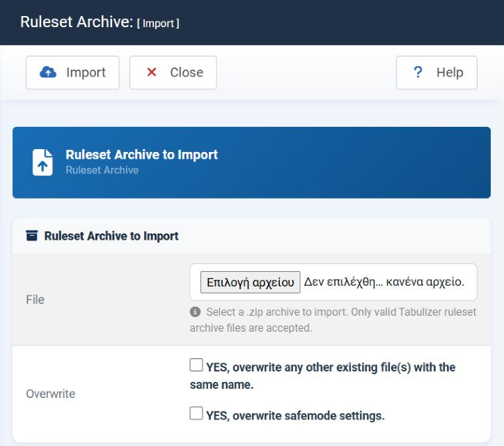The image size is (504, 446).
Task: Click the 'YES, overwrite safemode settings.' label
Action: [295, 416]
